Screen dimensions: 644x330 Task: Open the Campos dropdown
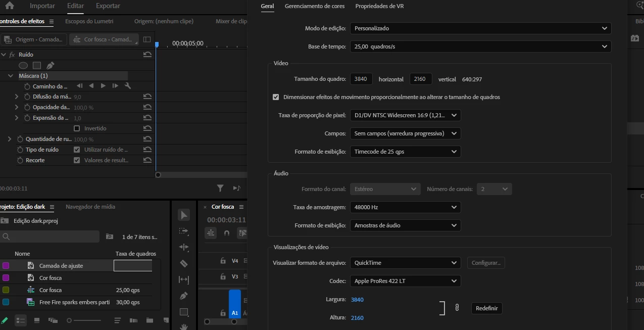point(405,133)
